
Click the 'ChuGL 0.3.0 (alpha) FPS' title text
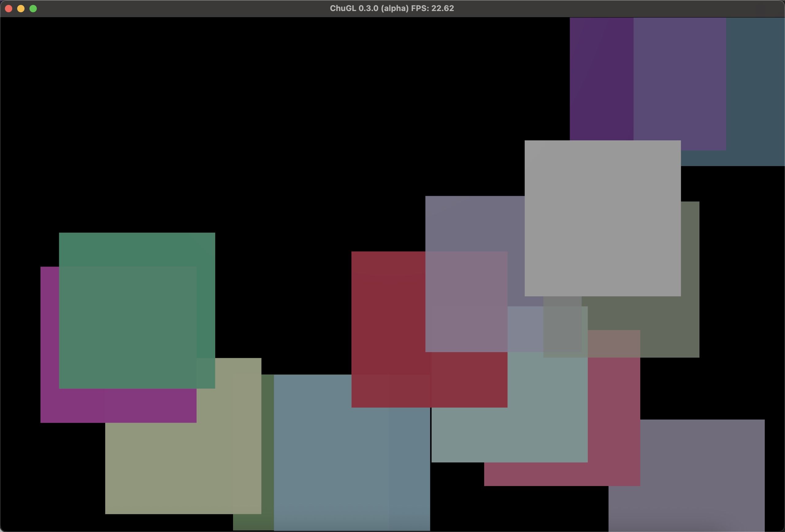(392, 9)
